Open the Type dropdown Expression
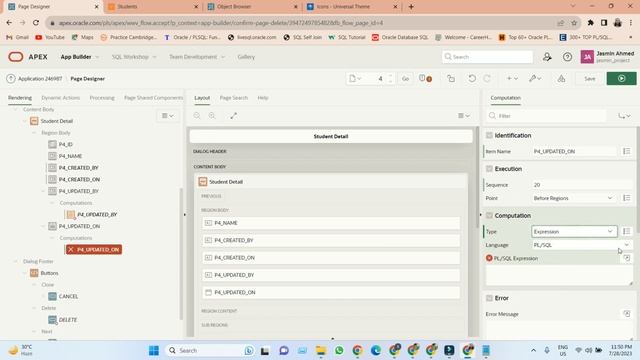This screenshot has height=360, width=640. pos(574,231)
